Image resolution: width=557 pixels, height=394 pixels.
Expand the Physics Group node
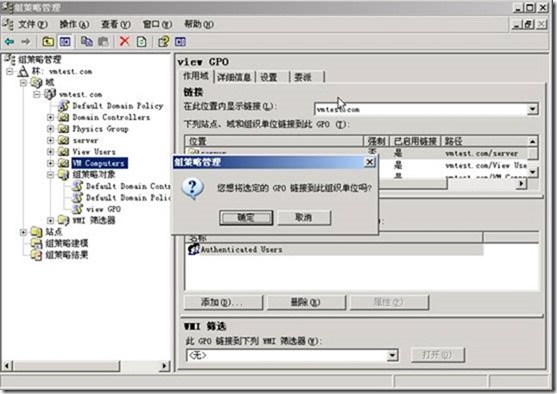click(50, 129)
